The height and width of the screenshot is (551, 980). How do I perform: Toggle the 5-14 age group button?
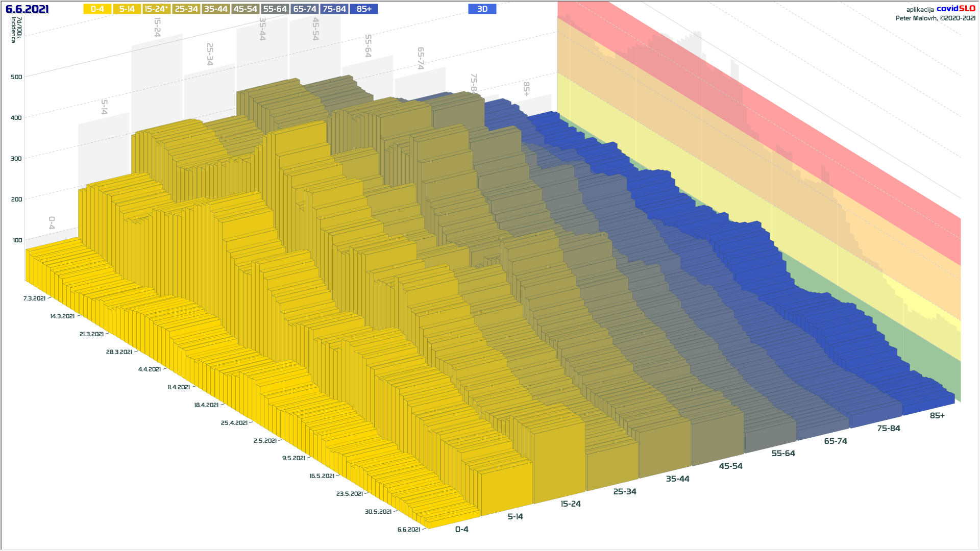tap(127, 9)
